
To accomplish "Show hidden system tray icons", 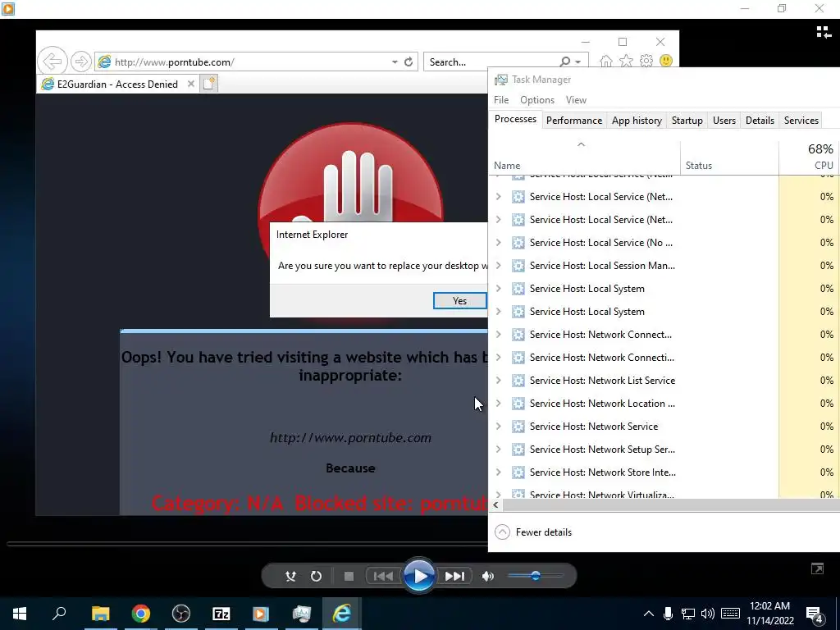I will tap(648, 614).
